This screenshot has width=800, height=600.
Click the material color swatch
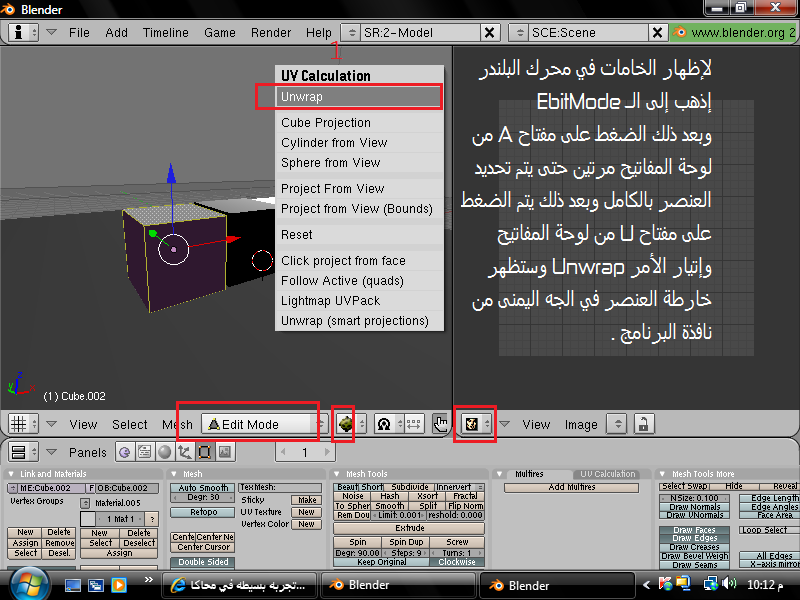(x=88, y=519)
